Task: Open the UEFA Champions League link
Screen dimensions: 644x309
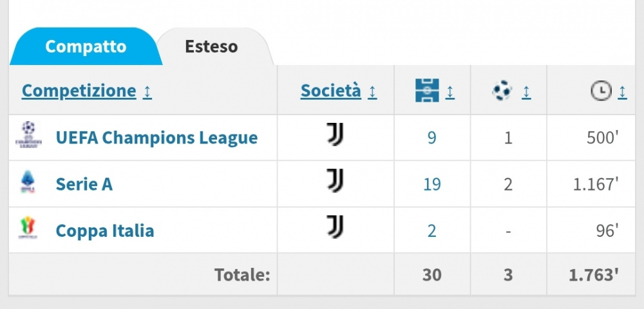Action: point(156,138)
